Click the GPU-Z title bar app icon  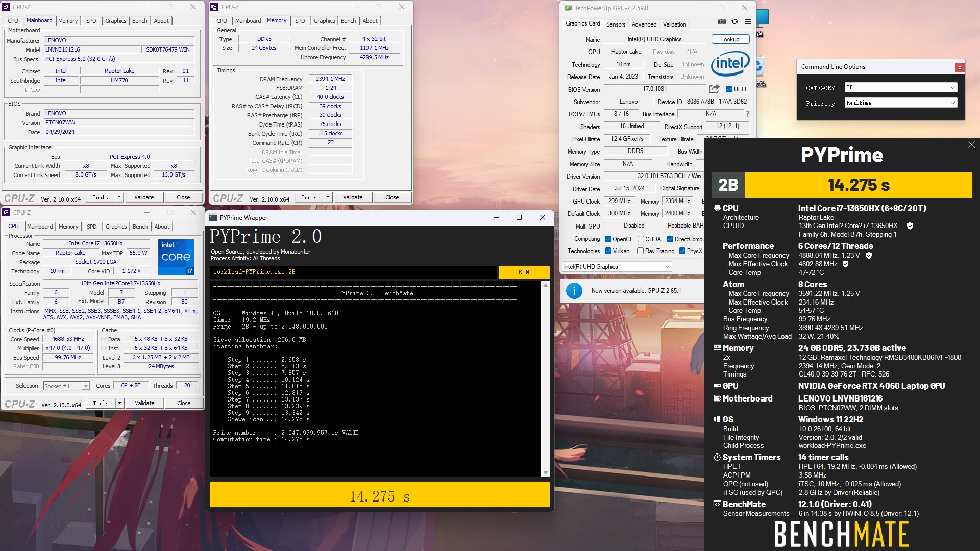point(568,8)
